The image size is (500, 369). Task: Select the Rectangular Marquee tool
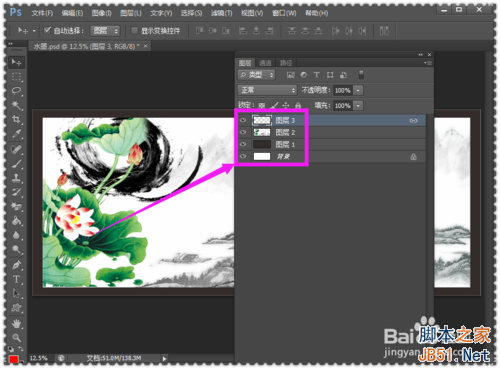point(16,77)
